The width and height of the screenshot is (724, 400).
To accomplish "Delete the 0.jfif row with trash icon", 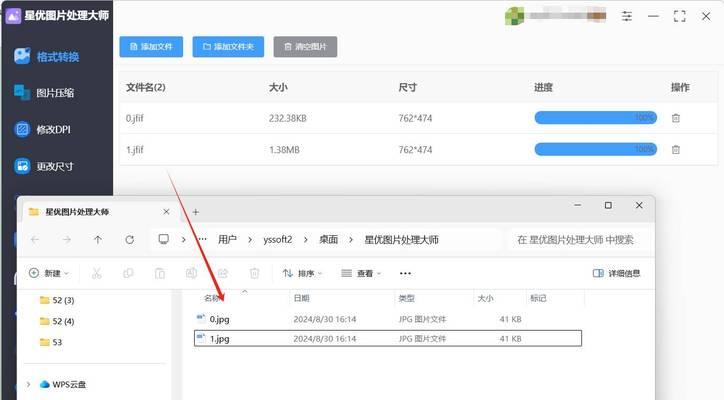I will [x=676, y=118].
